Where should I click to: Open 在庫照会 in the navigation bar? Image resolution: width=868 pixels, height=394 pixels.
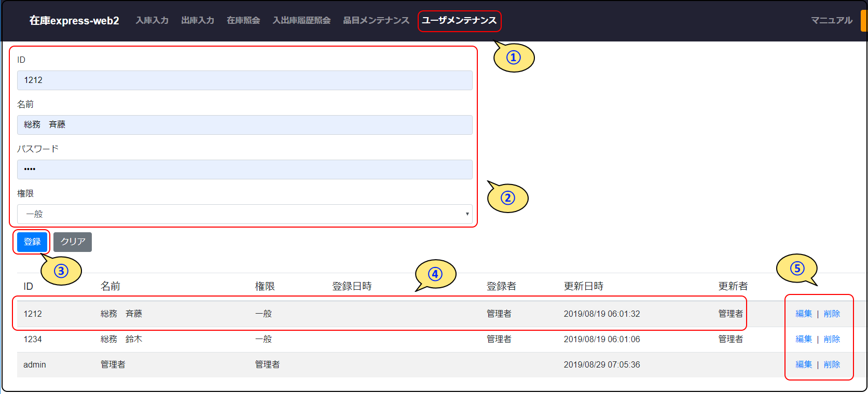pos(243,20)
